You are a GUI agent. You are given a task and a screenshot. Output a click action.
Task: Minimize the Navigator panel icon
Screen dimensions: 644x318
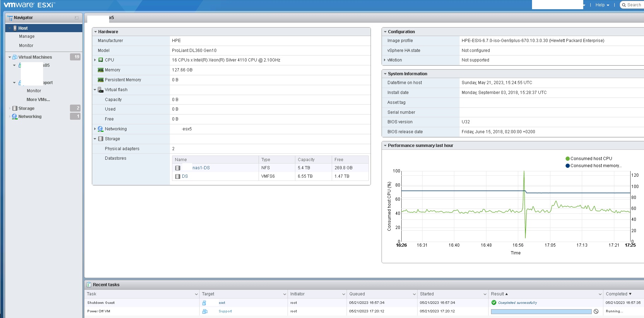click(77, 18)
